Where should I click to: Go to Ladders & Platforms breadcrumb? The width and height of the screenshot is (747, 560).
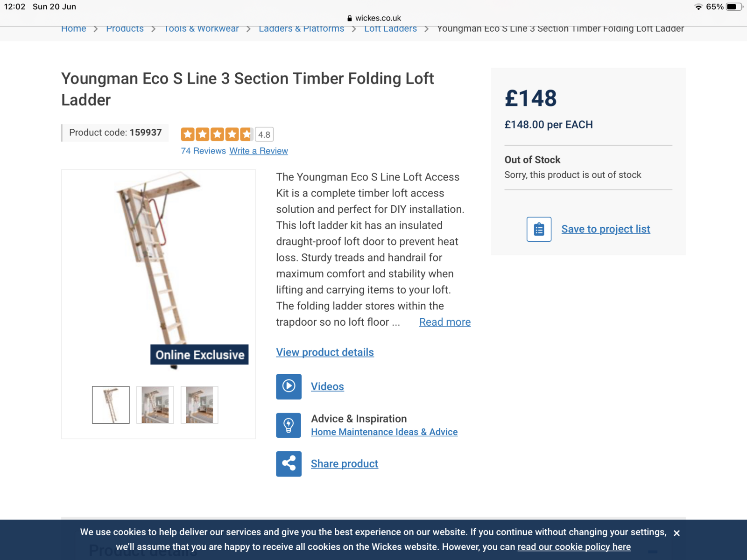[301, 28]
